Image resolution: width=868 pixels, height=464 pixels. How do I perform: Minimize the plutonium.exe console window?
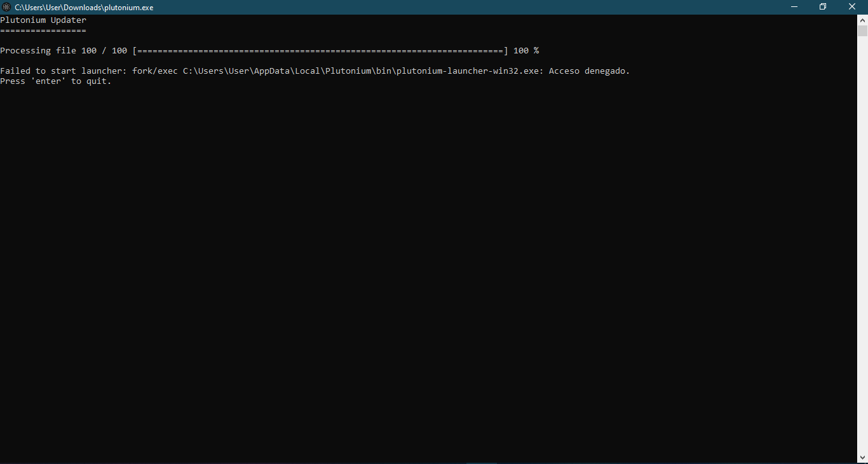click(x=794, y=7)
